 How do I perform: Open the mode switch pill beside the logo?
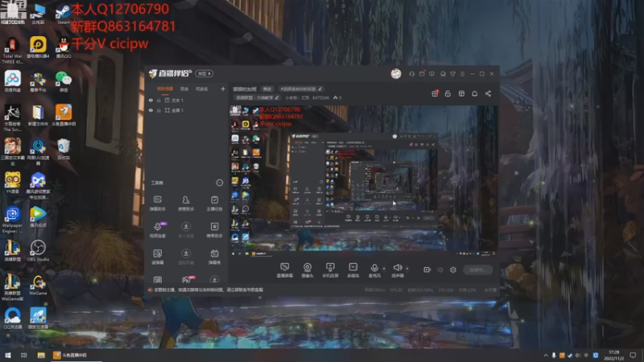[x=204, y=73]
